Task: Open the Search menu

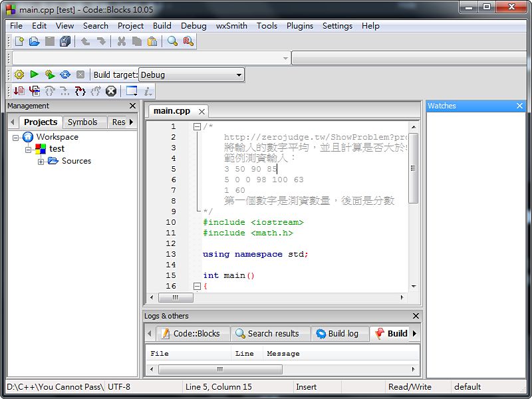Action: click(x=96, y=26)
